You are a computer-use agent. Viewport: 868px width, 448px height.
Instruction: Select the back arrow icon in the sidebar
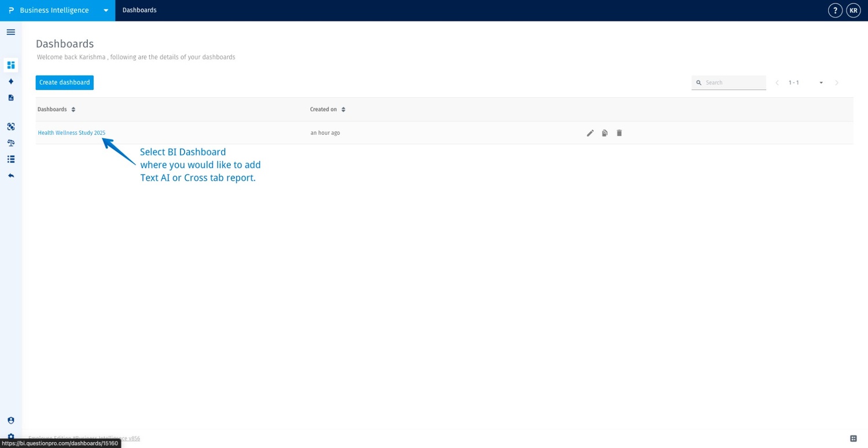(10, 175)
